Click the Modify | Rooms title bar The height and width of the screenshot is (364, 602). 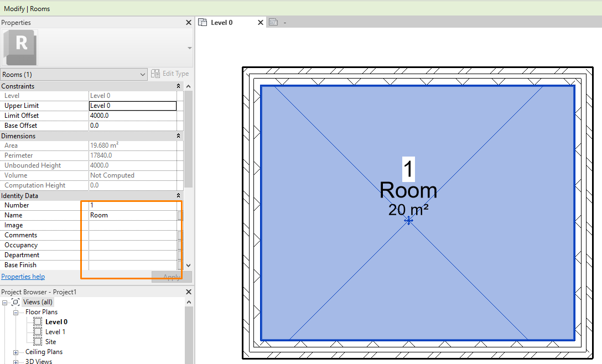pyautogui.click(x=28, y=8)
